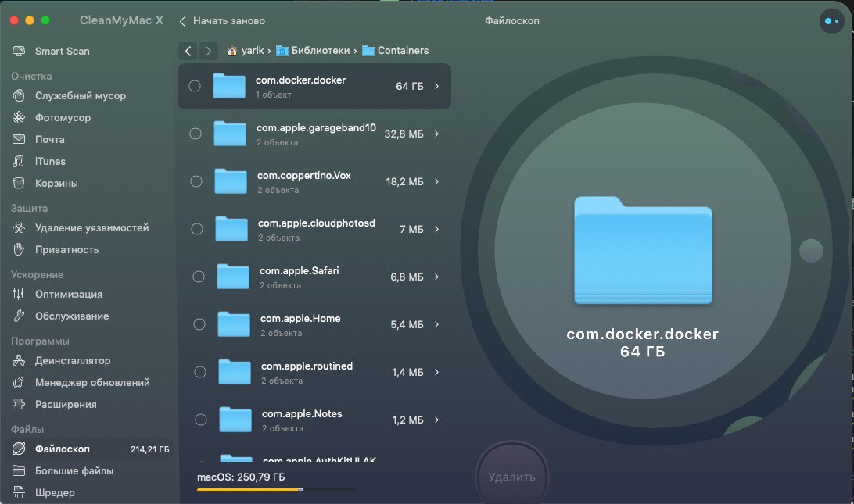Open the Большие файлы section
The width and height of the screenshot is (854, 504).
tap(74, 471)
